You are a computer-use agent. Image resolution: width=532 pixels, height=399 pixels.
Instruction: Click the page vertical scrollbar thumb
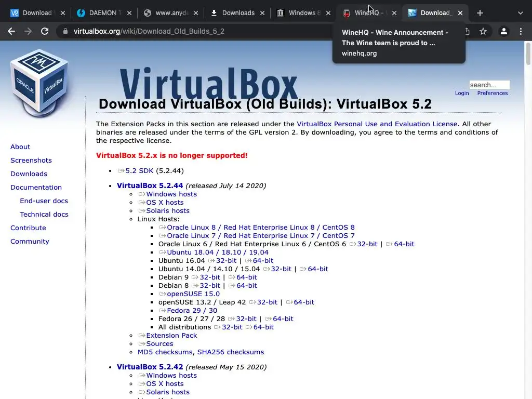(528, 54)
